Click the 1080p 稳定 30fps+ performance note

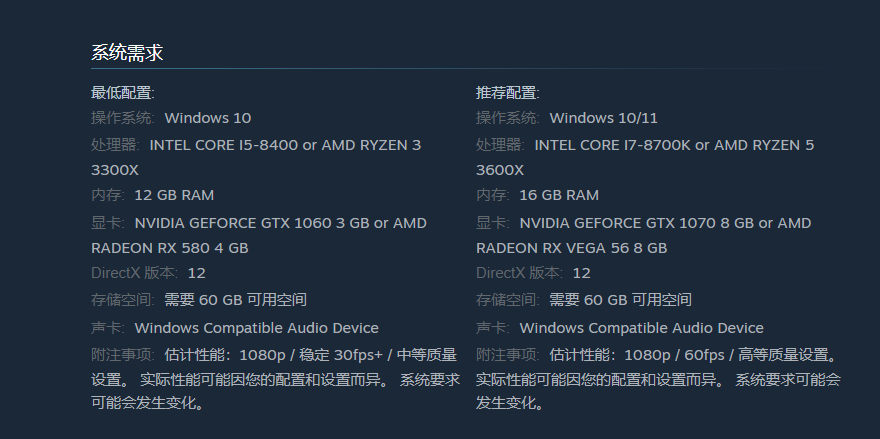311,354
